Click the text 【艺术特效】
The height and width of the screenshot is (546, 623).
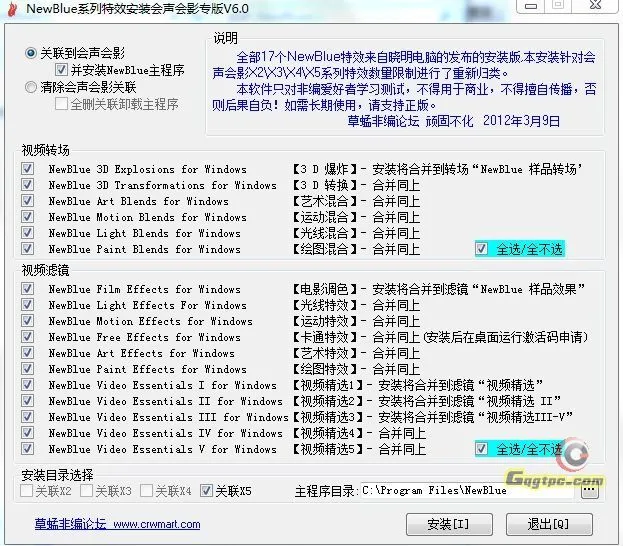pyautogui.click(x=325, y=353)
